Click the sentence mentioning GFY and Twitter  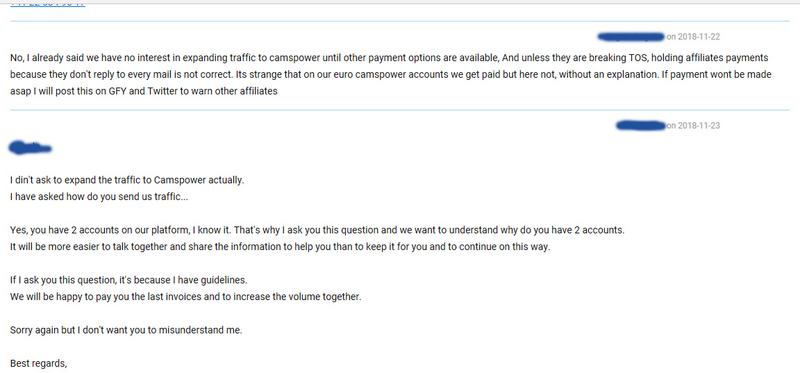tap(143, 91)
